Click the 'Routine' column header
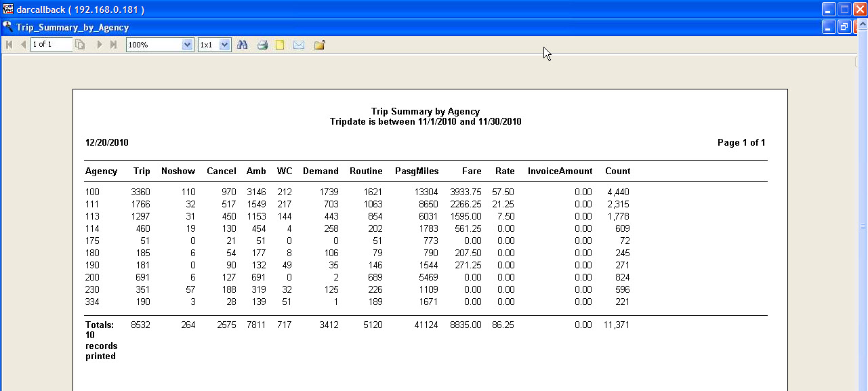Viewport: 868px width, 391px height. click(x=366, y=171)
